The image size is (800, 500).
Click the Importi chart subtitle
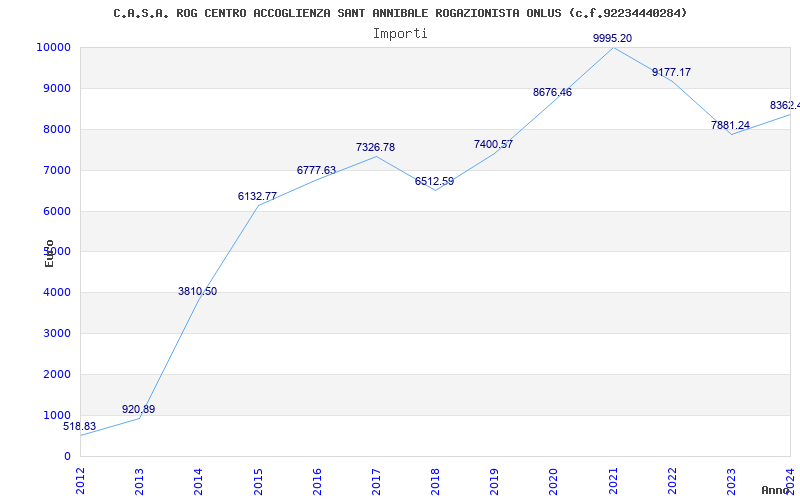click(400, 34)
